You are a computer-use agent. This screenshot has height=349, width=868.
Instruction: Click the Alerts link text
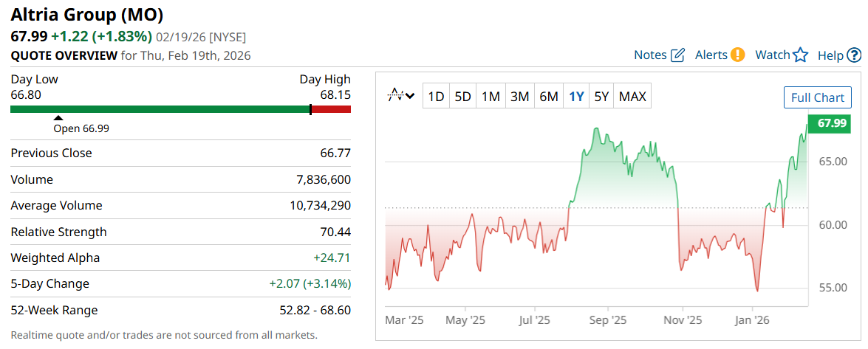(x=711, y=55)
